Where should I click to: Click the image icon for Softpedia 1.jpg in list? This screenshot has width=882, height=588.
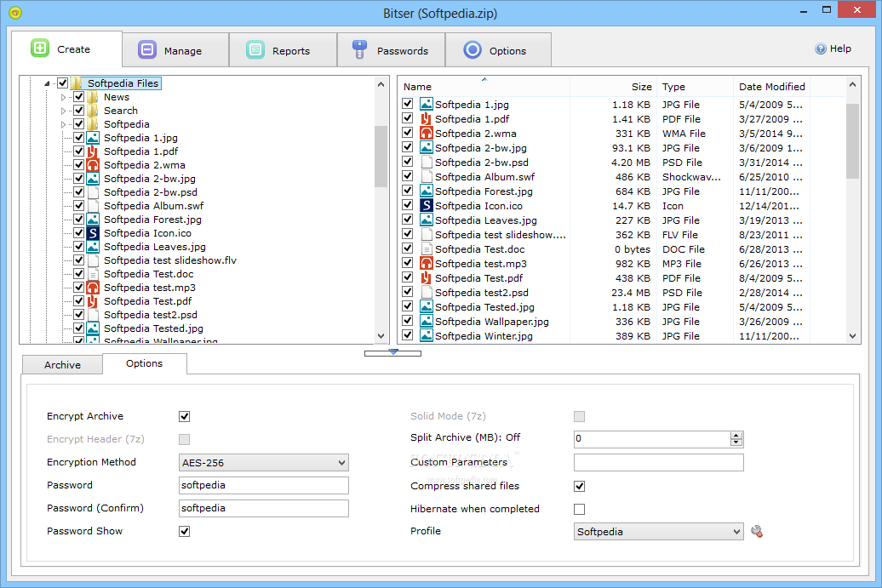point(427,104)
